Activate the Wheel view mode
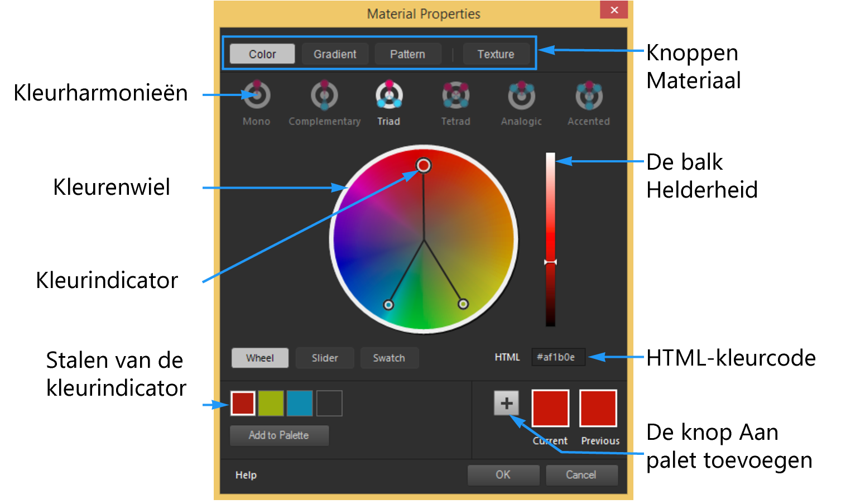 click(x=260, y=358)
